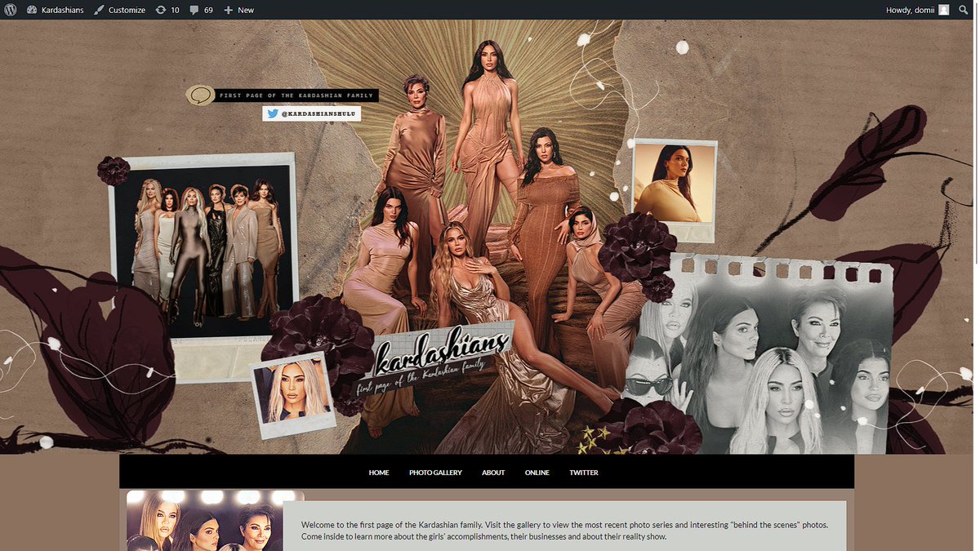Open the Howdy, domii account menu
This screenshot has height=551, width=980.
pyautogui.click(x=917, y=10)
